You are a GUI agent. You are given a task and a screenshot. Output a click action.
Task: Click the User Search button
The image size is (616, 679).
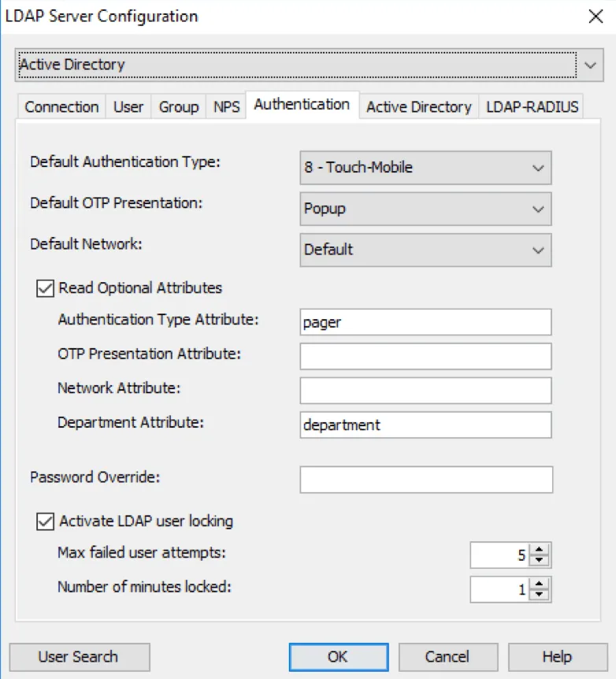point(79,656)
